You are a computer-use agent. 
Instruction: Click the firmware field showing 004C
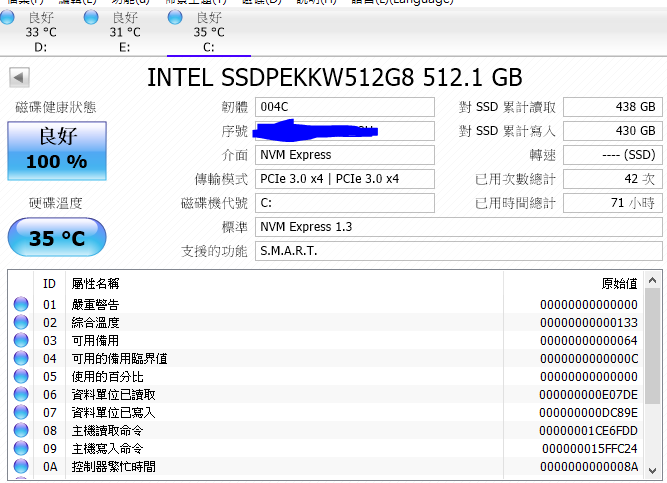tap(345, 107)
